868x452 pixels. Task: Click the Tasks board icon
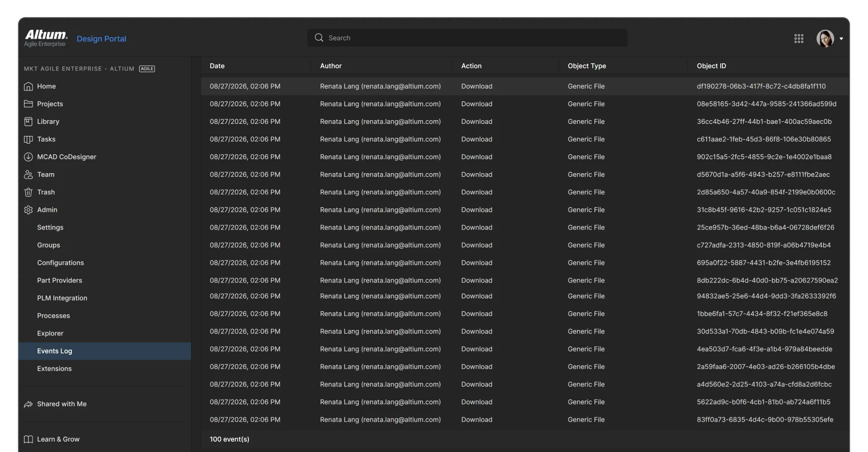tap(28, 139)
